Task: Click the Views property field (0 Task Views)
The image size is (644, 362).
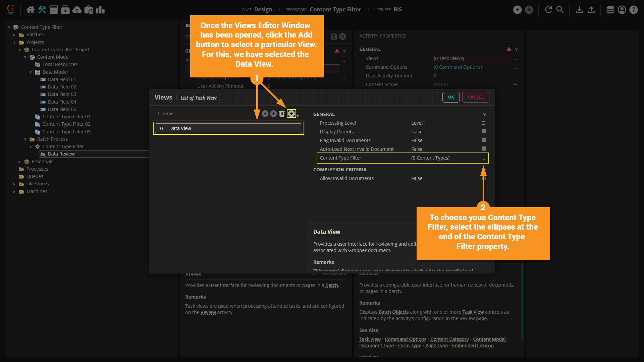Action: pos(471,58)
